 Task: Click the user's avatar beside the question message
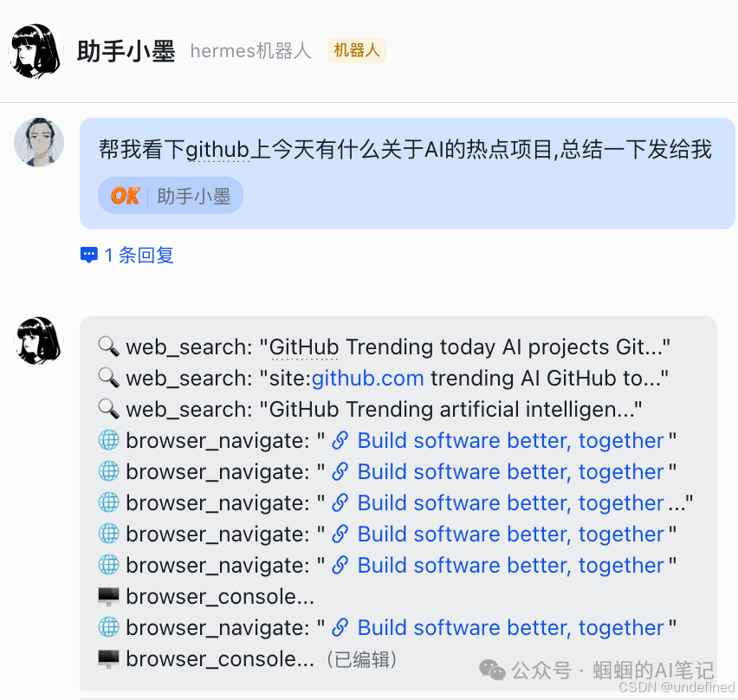point(38,141)
